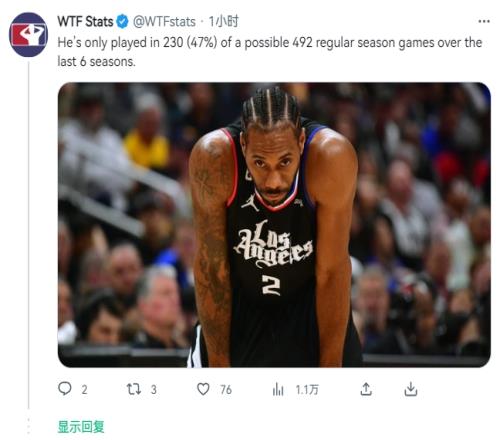
Task: Download the media with the download icon
Action: coord(411,389)
